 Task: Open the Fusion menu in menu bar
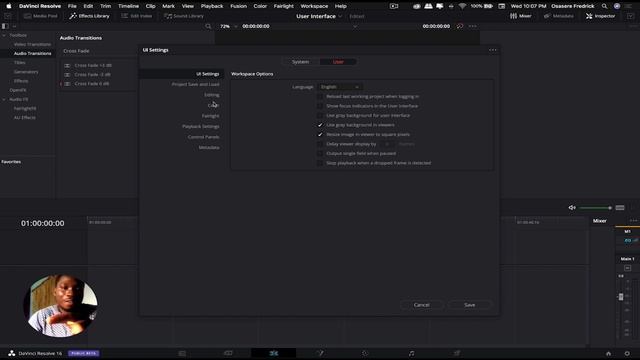(238, 6)
